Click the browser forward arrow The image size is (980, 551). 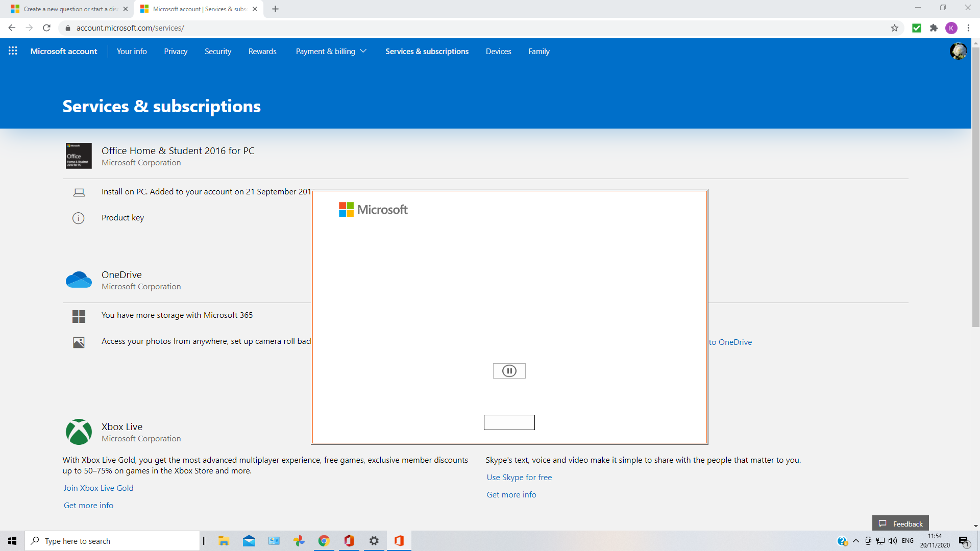tap(29, 28)
